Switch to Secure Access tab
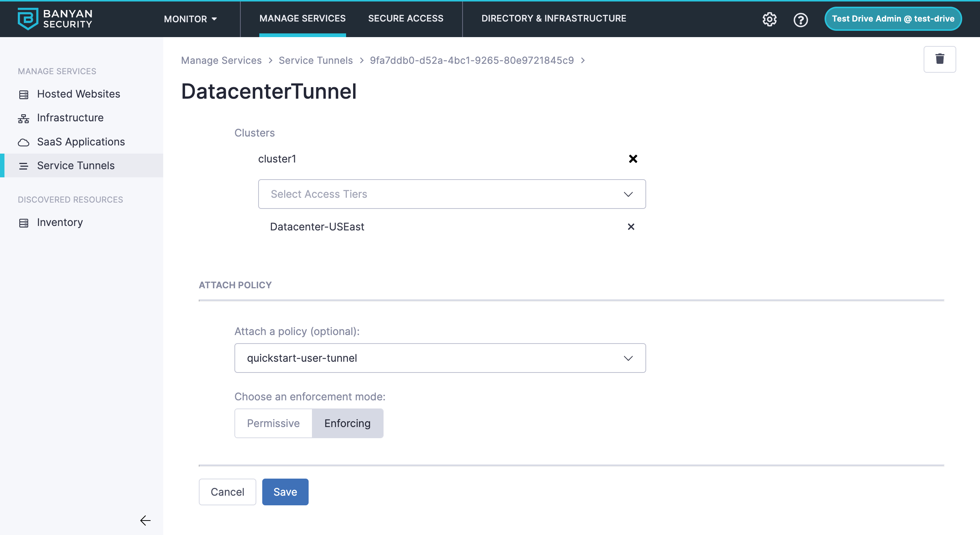 (405, 18)
